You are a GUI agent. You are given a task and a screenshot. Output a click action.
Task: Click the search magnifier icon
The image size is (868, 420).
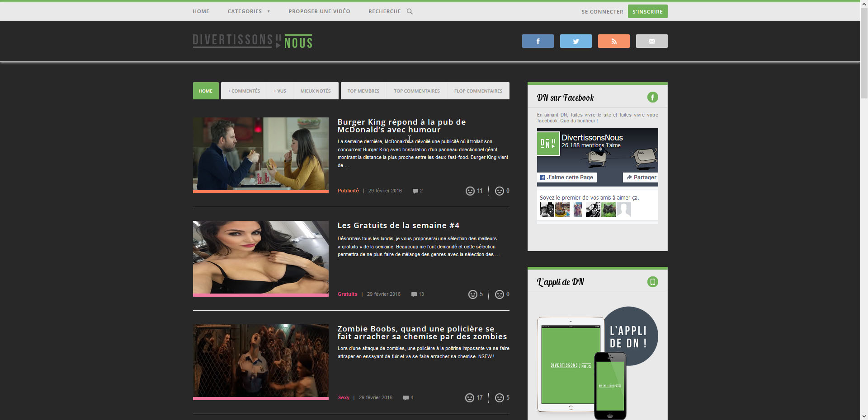[410, 11]
